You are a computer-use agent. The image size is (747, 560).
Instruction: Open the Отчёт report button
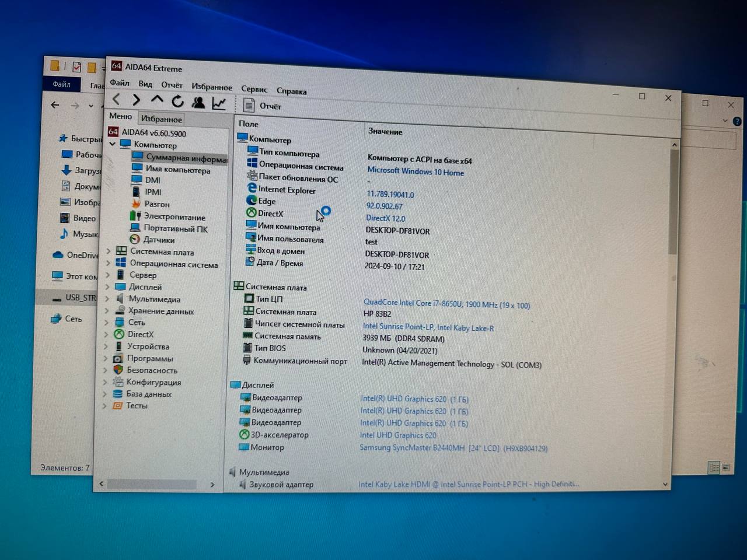coord(262,106)
